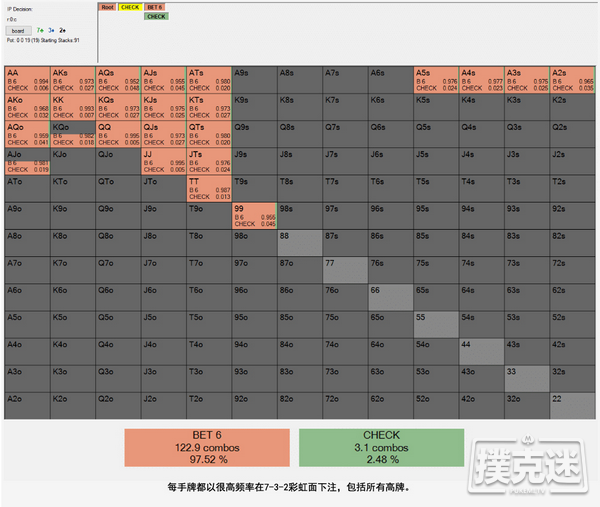
Task: Select the AA hand cell
Action: (27, 80)
